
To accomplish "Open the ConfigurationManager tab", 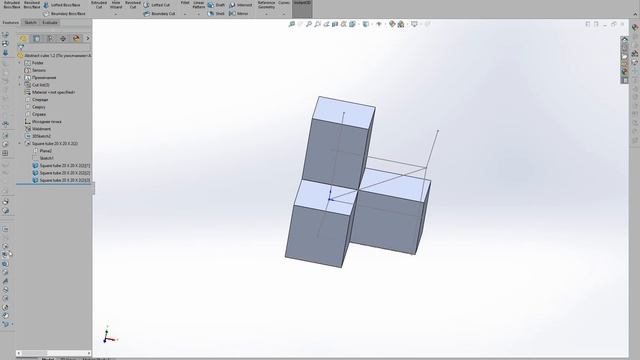I will 50,38.
